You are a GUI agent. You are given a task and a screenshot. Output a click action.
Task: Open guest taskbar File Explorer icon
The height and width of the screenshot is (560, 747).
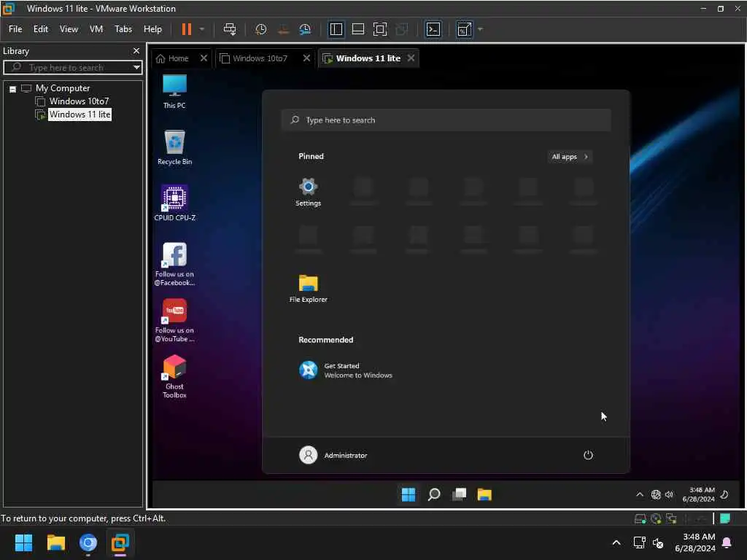pos(484,494)
